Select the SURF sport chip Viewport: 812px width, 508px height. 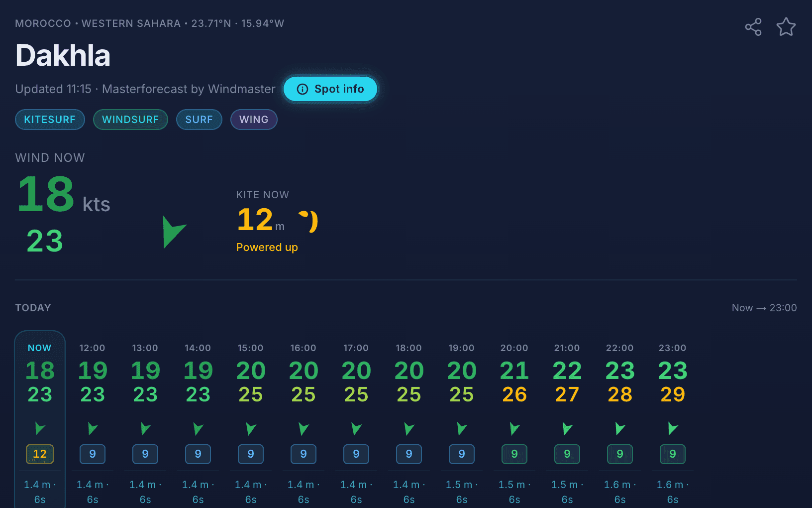[x=199, y=120]
